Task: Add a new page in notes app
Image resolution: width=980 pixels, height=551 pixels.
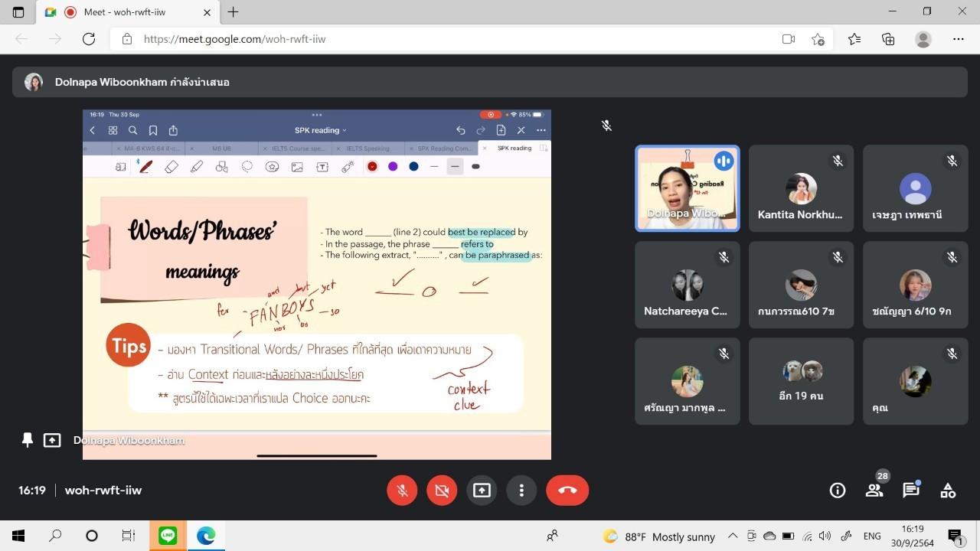Action: point(501,130)
